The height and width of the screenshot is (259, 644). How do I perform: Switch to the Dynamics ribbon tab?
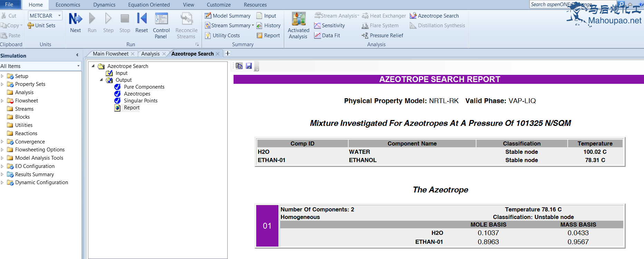pyautogui.click(x=104, y=5)
